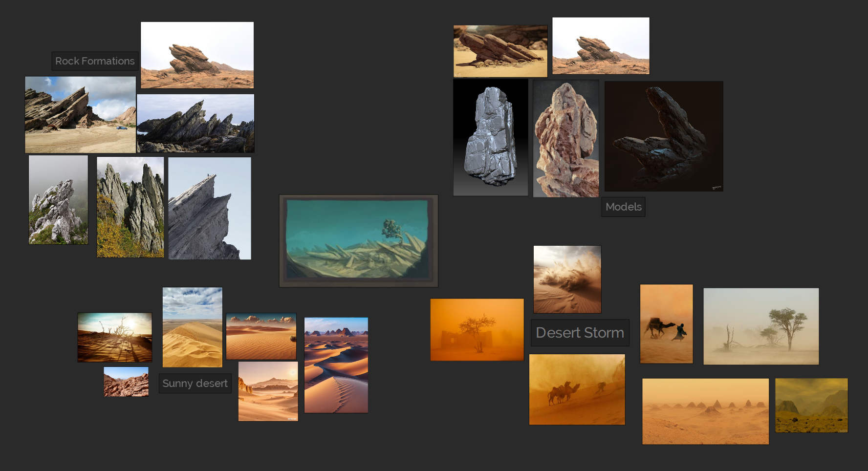Select the "Models" text label
The image size is (868, 471).
(x=623, y=207)
